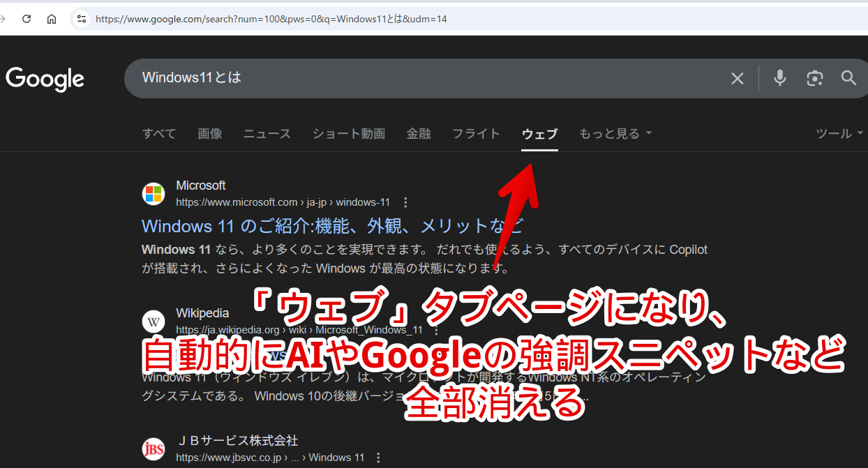868x468 pixels.
Task: Go to the browser home page icon
Action: 52,19
